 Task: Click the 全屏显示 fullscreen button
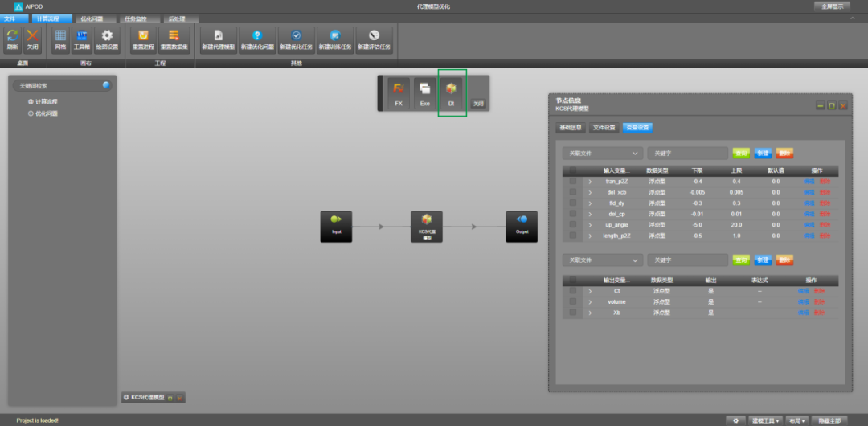click(832, 6)
